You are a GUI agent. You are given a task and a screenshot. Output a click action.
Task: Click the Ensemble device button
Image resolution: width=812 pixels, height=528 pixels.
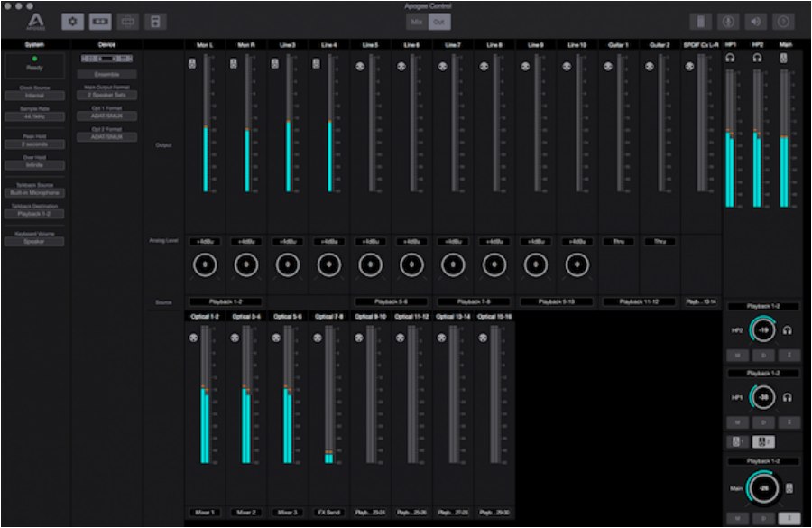tap(106, 74)
